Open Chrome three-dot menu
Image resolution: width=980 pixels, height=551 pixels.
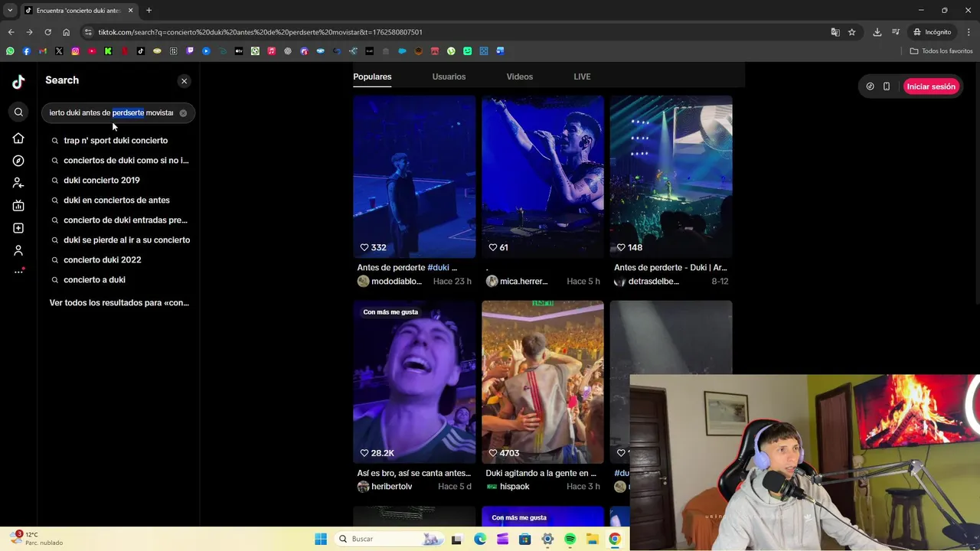click(969, 32)
